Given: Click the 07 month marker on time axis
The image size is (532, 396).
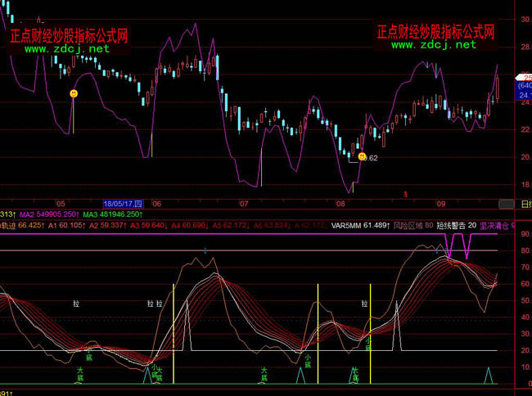Looking at the screenshot, I should tap(243, 203).
